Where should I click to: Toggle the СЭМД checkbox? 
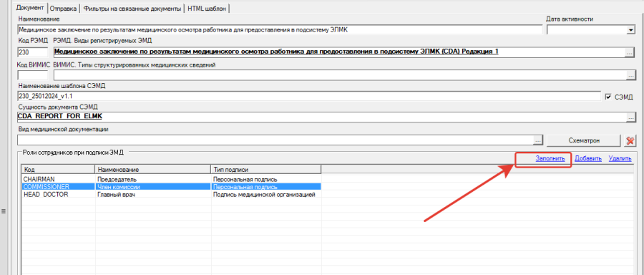[x=609, y=97]
